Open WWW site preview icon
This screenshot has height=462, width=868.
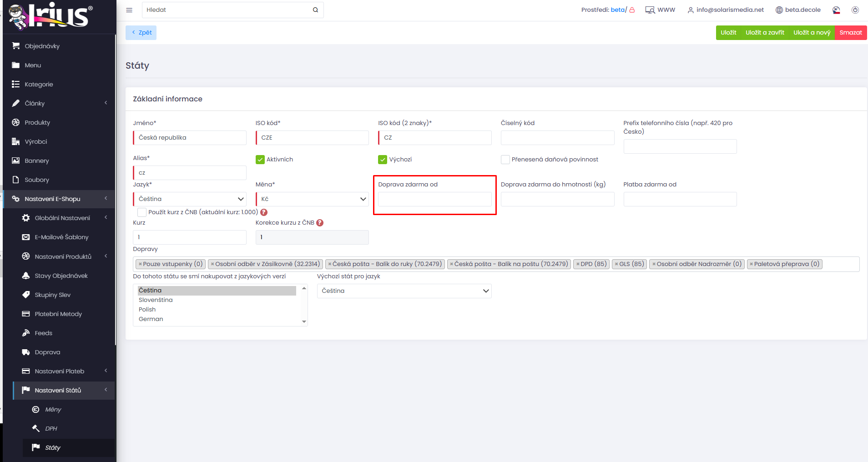(x=650, y=10)
